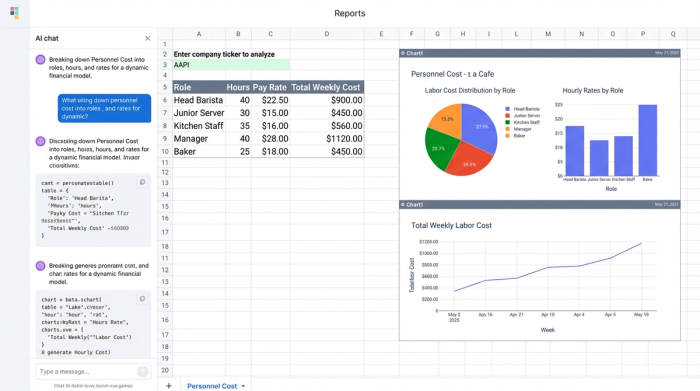Click Manager legend color swatch
The image size is (700, 391).
[508, 129]
